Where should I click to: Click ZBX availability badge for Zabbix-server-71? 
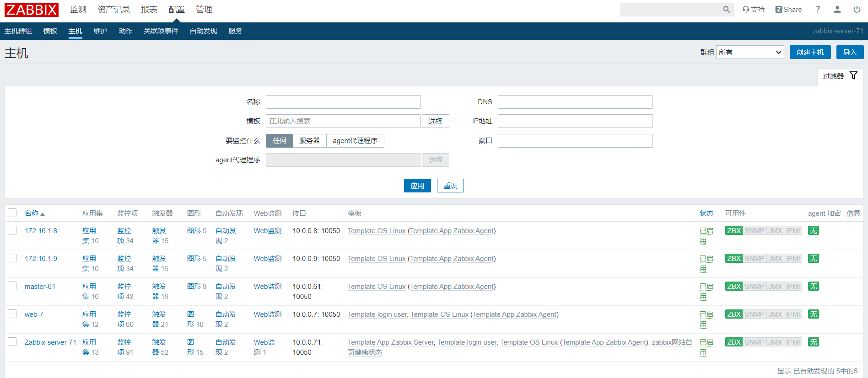734,342
